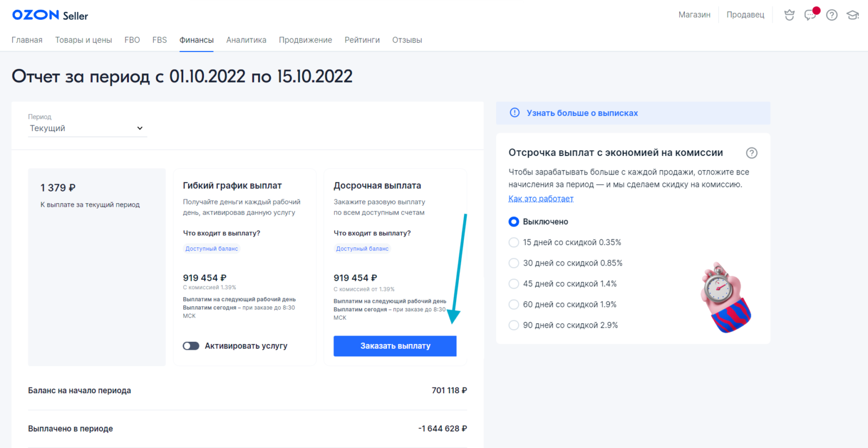The height and width of the screenshot is (448, 868).
Task: Select 15 дней со скидкой 0.35% option
Action: tap(514, 242)
